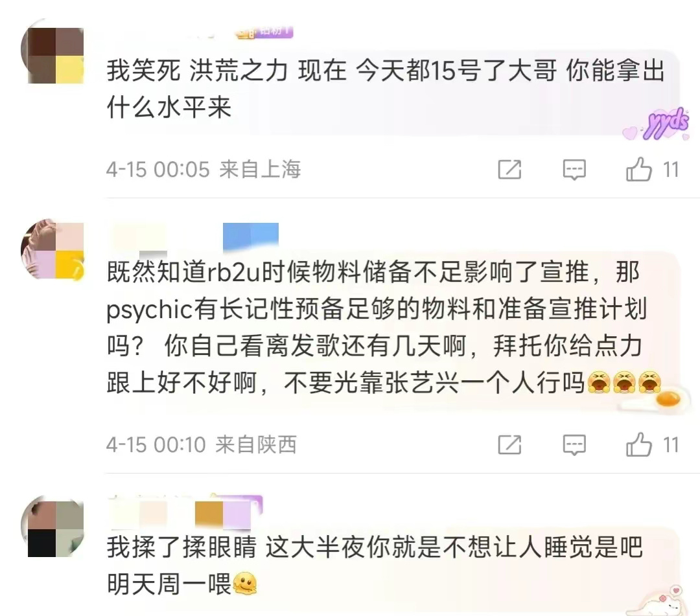Open first commenter's avatar
Viewport: 700px width, 616px height.
(x=52, y=52)
